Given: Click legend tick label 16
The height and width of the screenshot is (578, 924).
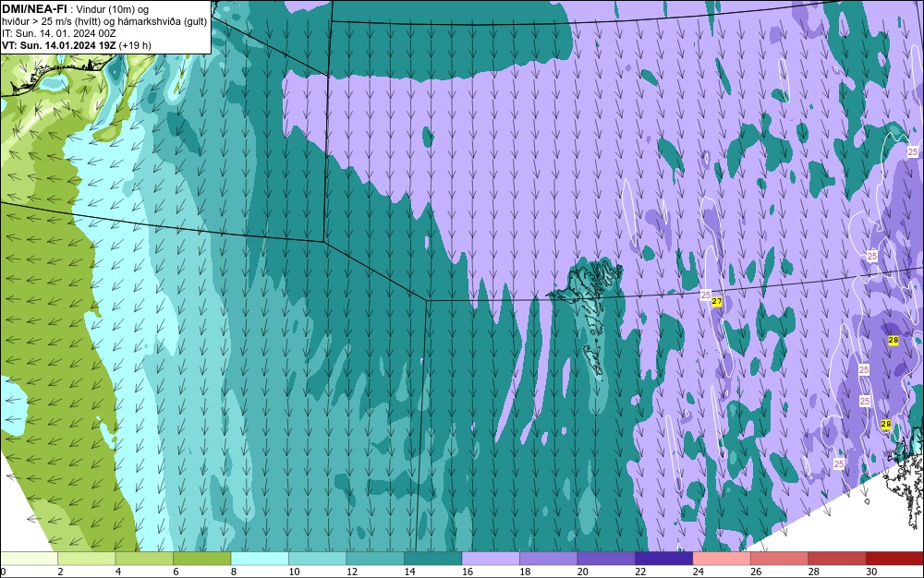Looking at the screenshot, I should click(468, 572).
